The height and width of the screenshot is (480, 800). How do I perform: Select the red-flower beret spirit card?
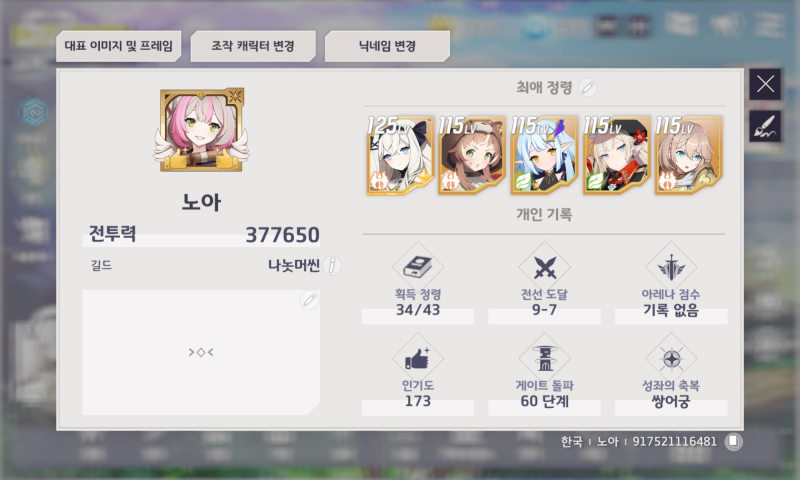tap(617, 155)
